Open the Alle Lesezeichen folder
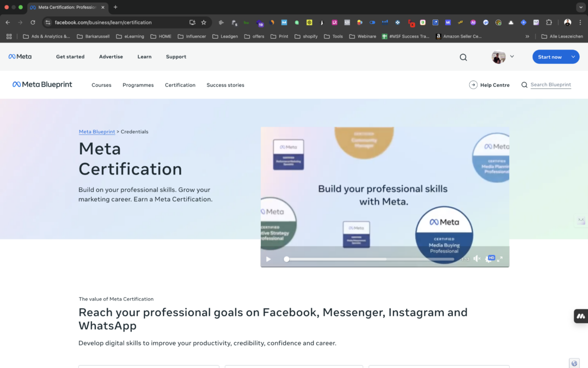The width and height of the screenshot is (588, 368). tap(562, 37)
